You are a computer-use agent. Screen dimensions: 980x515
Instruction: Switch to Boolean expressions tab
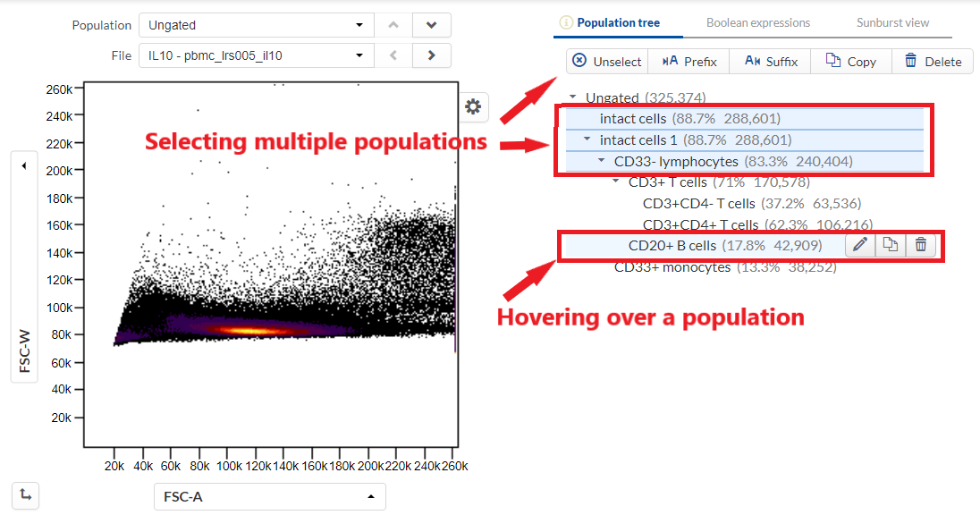[x=758, y=22]
